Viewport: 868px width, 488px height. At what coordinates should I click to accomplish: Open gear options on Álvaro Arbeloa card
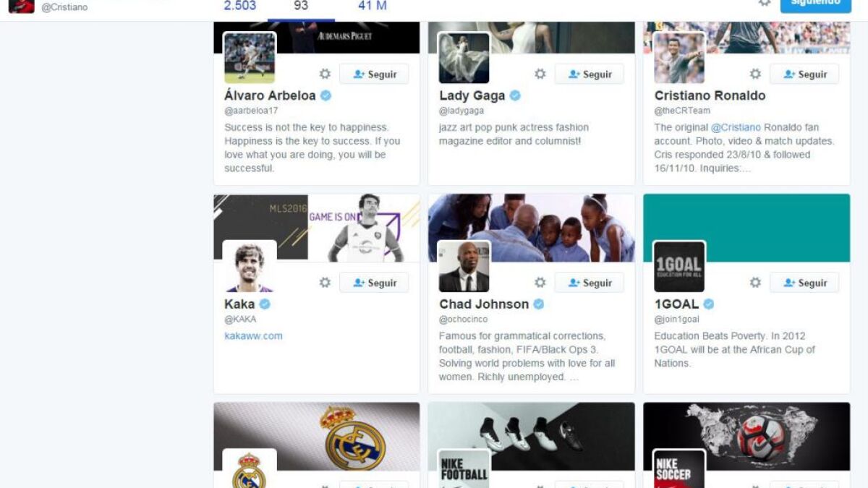[x=325, y=74]
